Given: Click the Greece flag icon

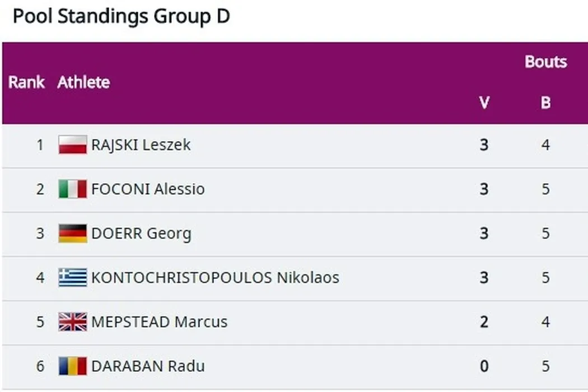Looking at the screenshot, I should pos(73,278).
